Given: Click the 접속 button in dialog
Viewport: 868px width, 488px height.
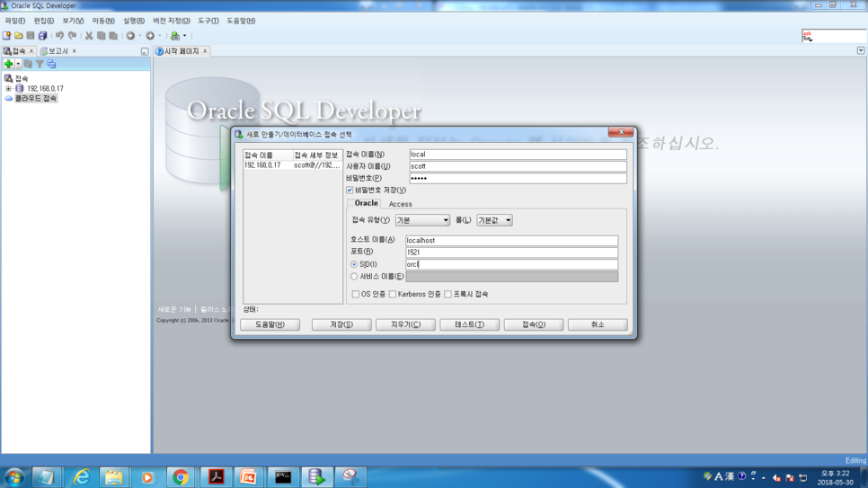Looking at the screenshot, I should pyautogui.click(x=534, y=324).
